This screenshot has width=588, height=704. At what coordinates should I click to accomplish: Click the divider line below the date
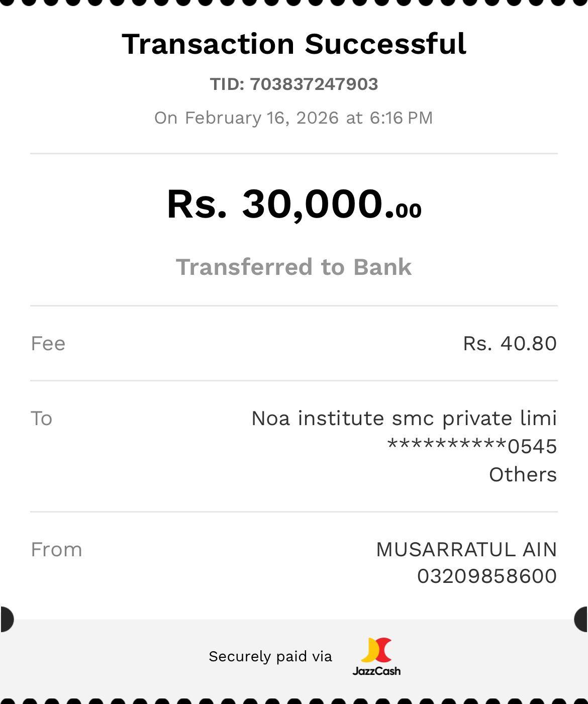(x=294, y=153)
